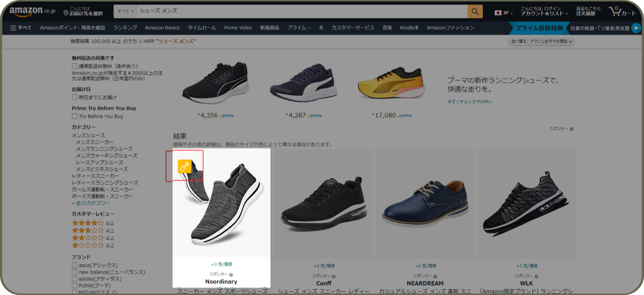
Task: Select the 4 stars & up review filter
Action: (88, 223)
